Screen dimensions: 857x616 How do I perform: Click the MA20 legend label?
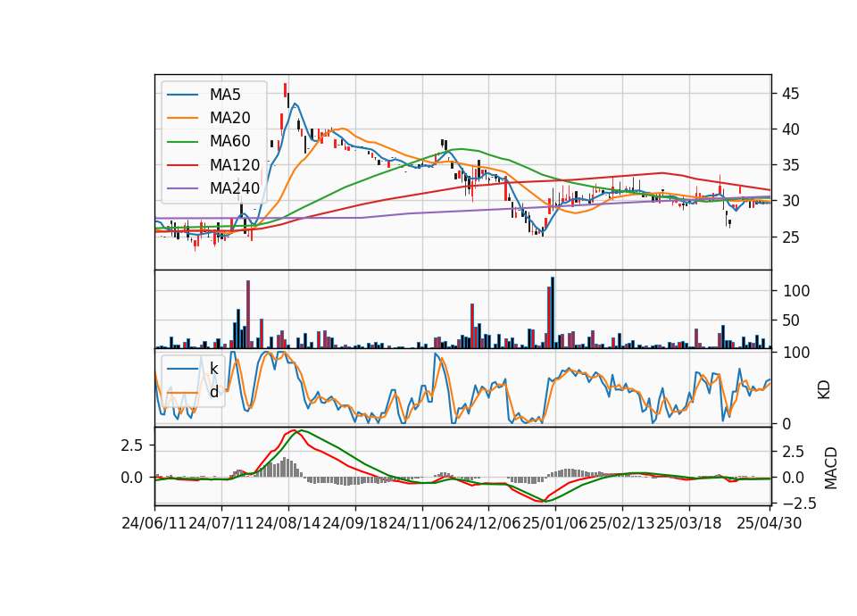point(229,118)
